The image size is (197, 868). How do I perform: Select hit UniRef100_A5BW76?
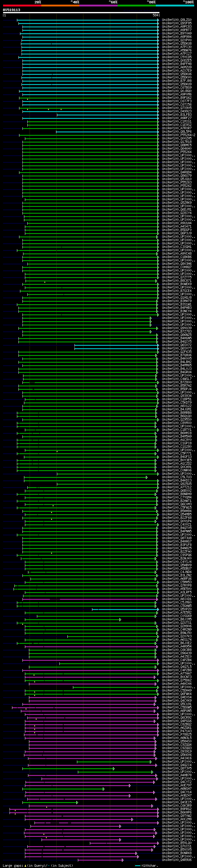click(x=176, y=50)
